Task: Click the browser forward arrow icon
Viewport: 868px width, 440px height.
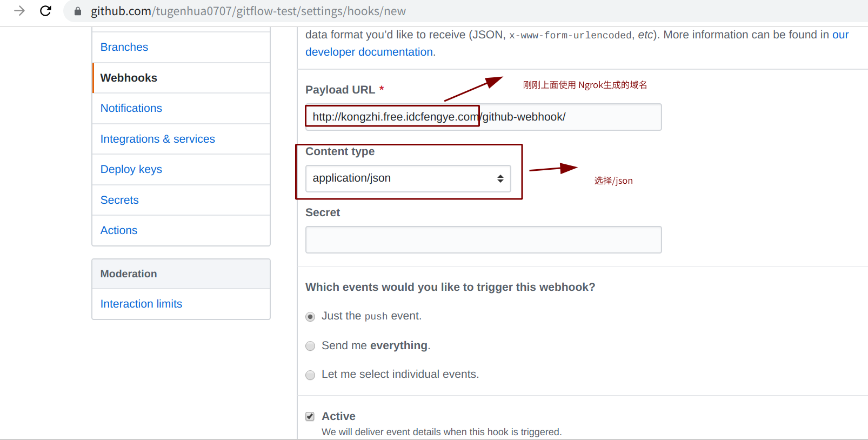Action: 19,11
